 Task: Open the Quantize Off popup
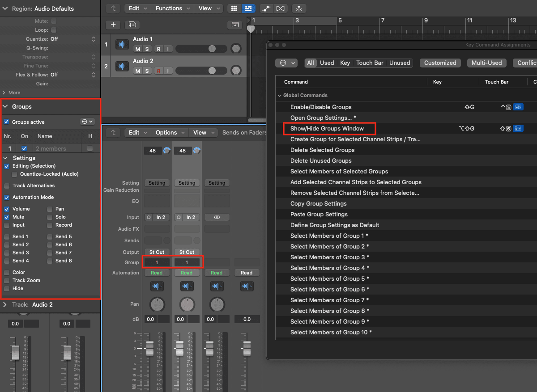tap(73, 39)
